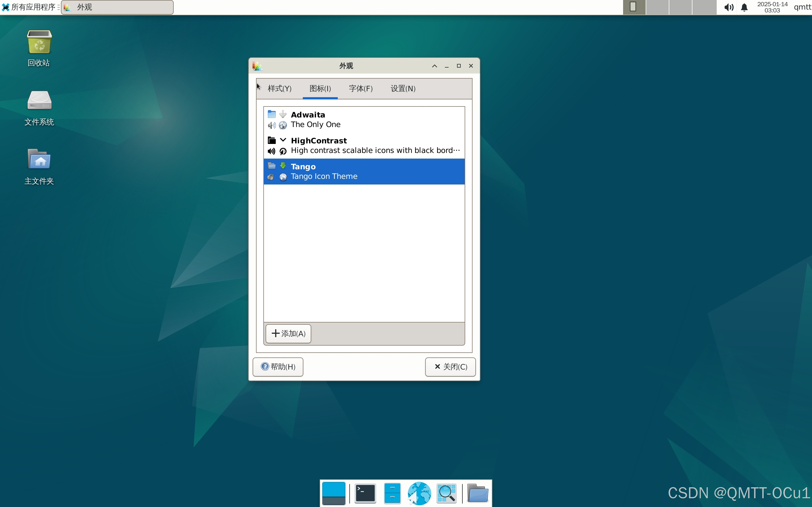Switch to the 字体(F) tab
This screenshot has height=507, width=812.
tap(361, 88)
